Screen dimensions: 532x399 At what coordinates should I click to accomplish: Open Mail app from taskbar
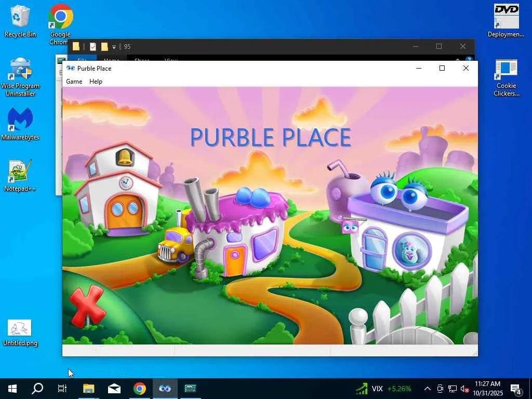coord(114,389)
